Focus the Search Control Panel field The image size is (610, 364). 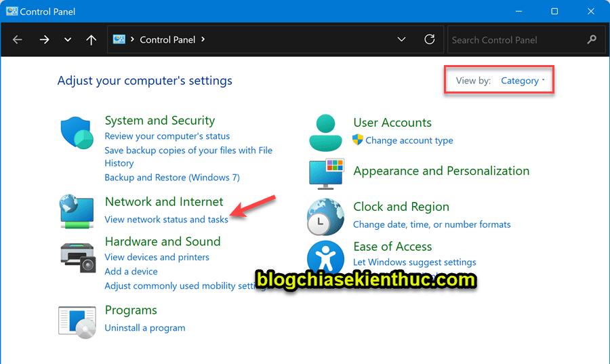(x=527, y=40)
